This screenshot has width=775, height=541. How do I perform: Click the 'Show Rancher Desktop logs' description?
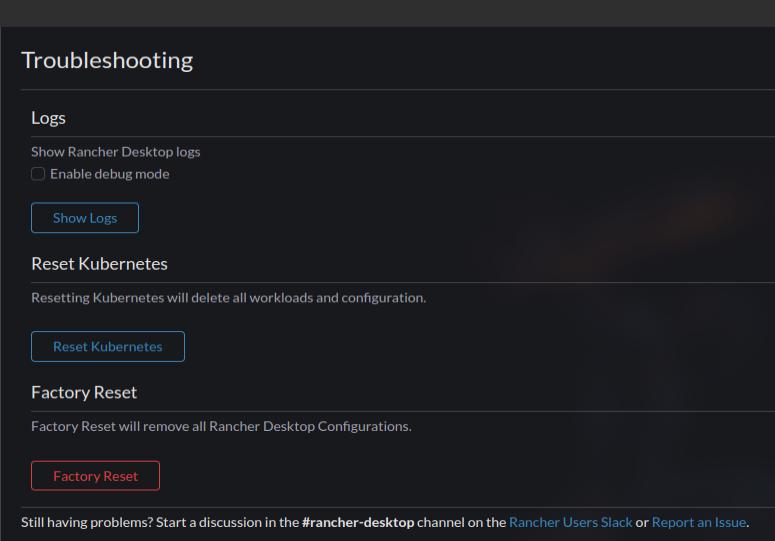(x=116, y=152)
